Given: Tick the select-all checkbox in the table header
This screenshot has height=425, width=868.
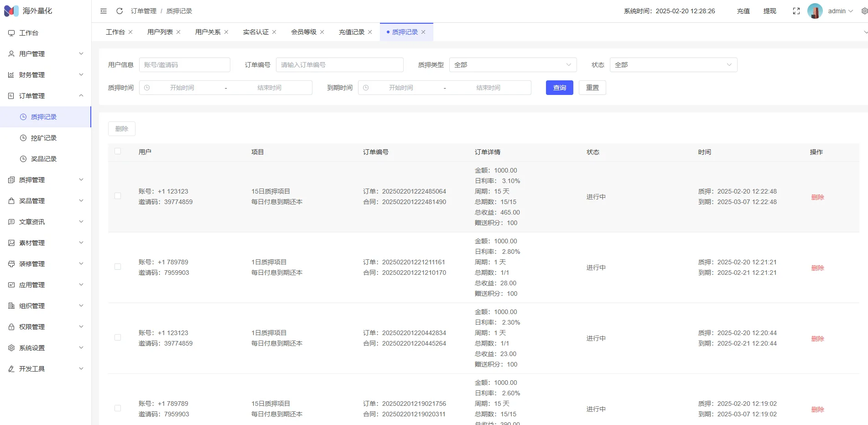Looking at the screenshot, I should pos(118,152).
